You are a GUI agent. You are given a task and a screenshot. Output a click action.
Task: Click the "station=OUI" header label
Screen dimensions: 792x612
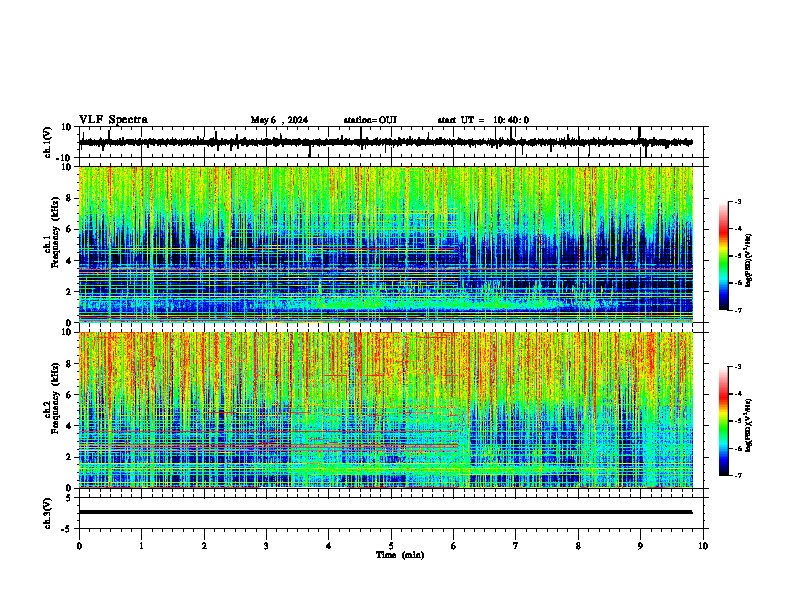point(370,120)
